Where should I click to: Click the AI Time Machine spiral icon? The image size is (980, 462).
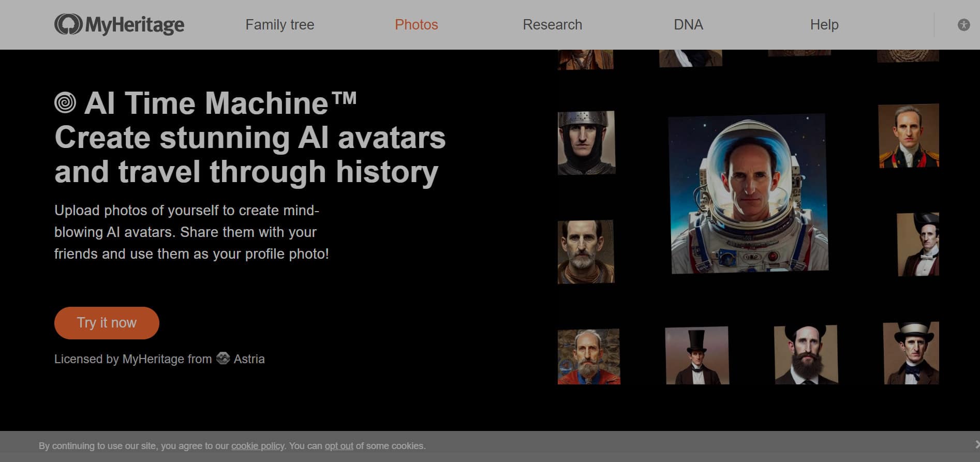click(x=65, y=102)
